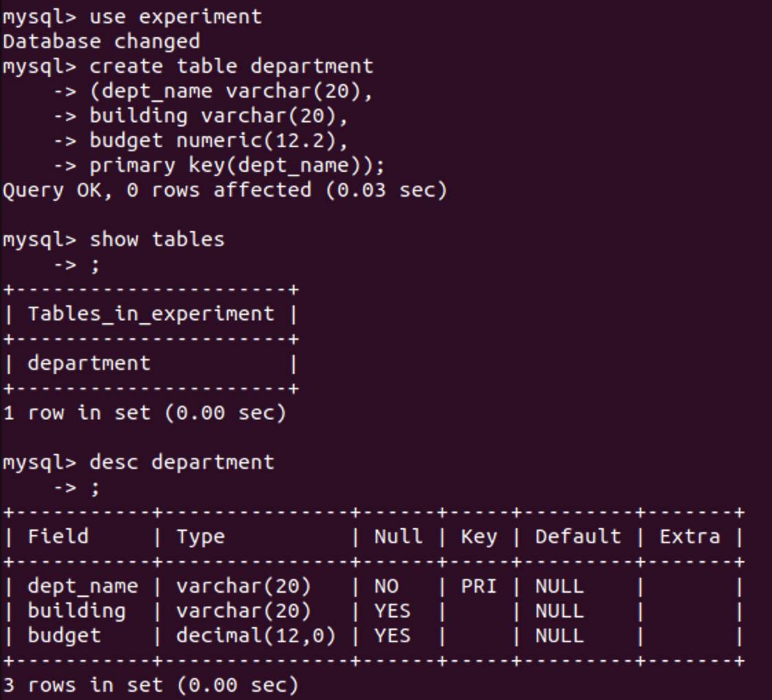Click the "budget numeric(12.2)," input line
The width and height of the screenshot is (772, 700).
218,140
